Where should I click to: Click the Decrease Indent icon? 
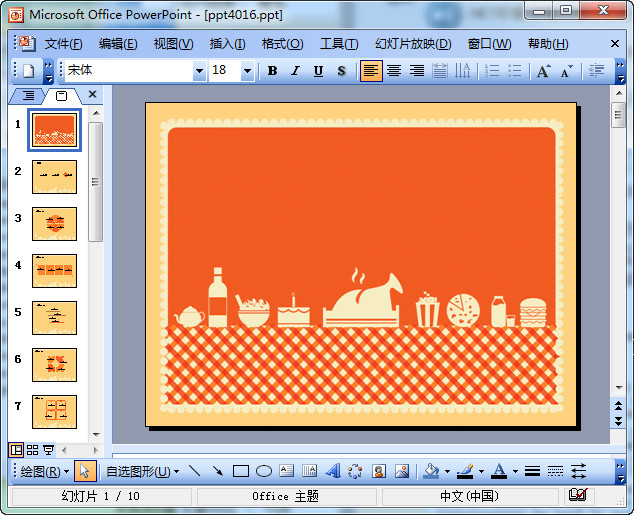point(596,71)
